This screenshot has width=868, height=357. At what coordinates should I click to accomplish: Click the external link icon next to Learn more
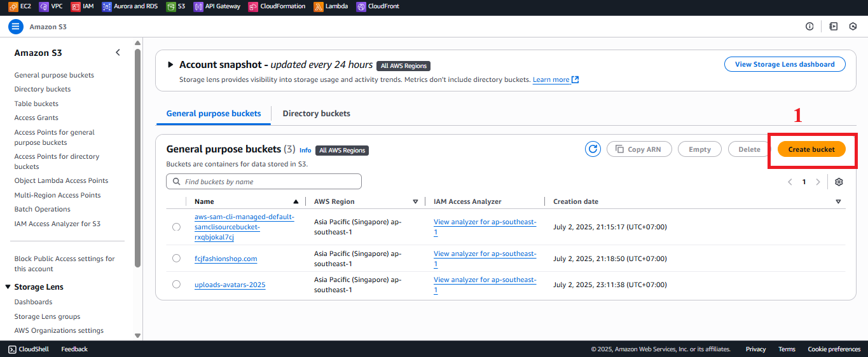(575, 80)
